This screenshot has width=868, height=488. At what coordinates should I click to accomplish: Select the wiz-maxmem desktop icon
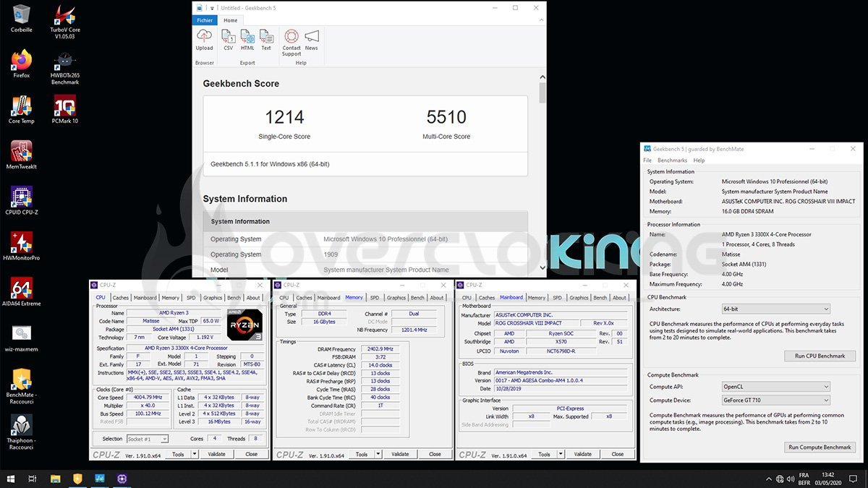tap(22, 338)
